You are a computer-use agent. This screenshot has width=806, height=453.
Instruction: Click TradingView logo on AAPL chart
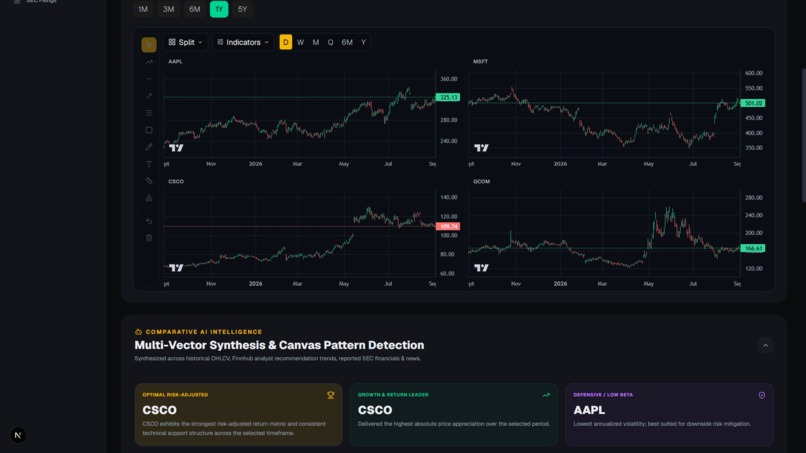[176, 148]
